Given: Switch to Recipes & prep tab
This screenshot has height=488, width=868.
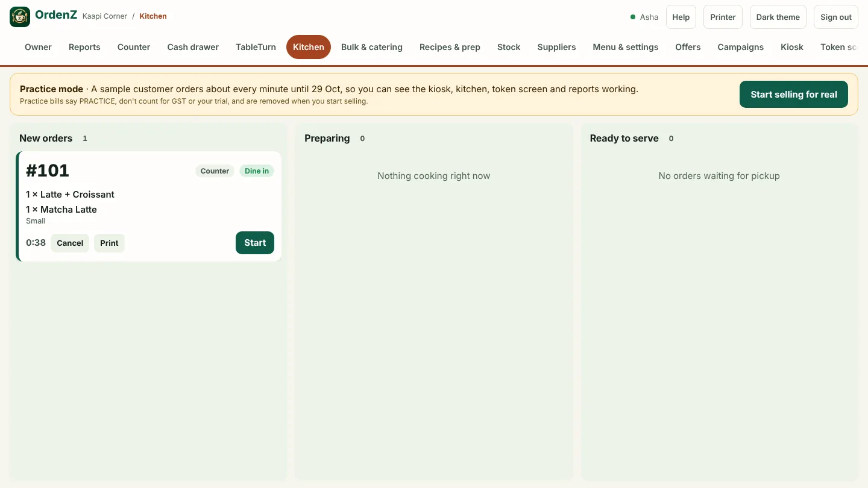Looking at the screenshot, I should [450, 47].
